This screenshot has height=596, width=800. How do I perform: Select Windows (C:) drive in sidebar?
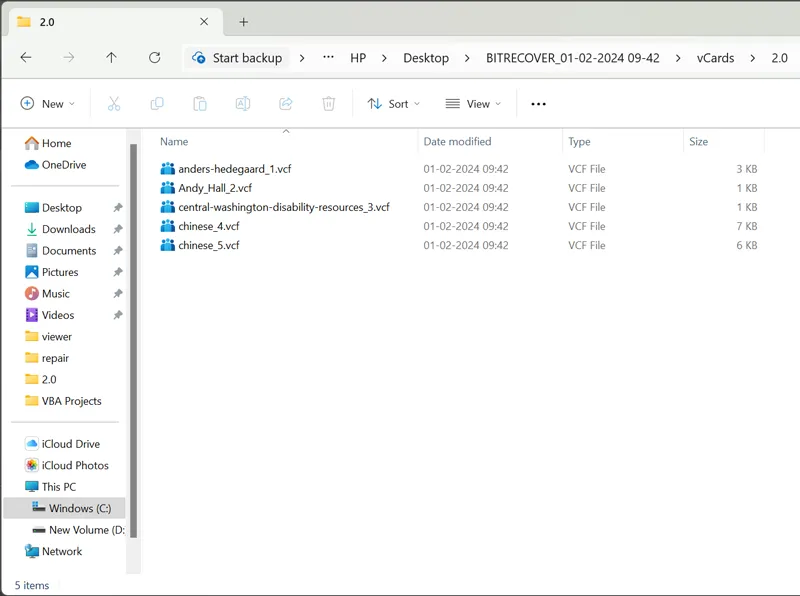point(79,508)
